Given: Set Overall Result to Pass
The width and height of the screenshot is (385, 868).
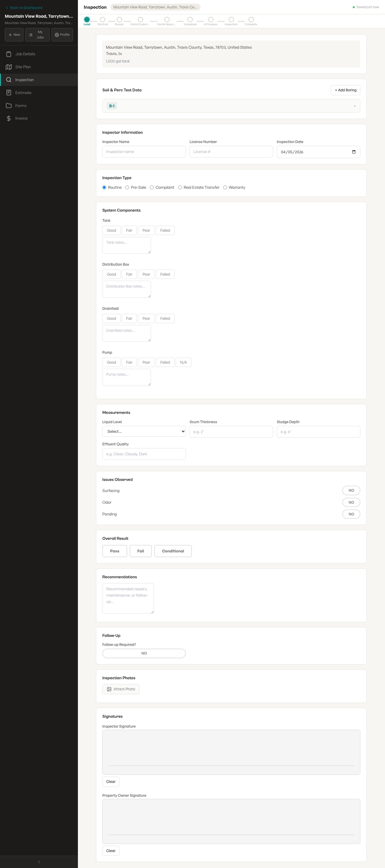Looking at the screenshot, I should coord(115,551).
